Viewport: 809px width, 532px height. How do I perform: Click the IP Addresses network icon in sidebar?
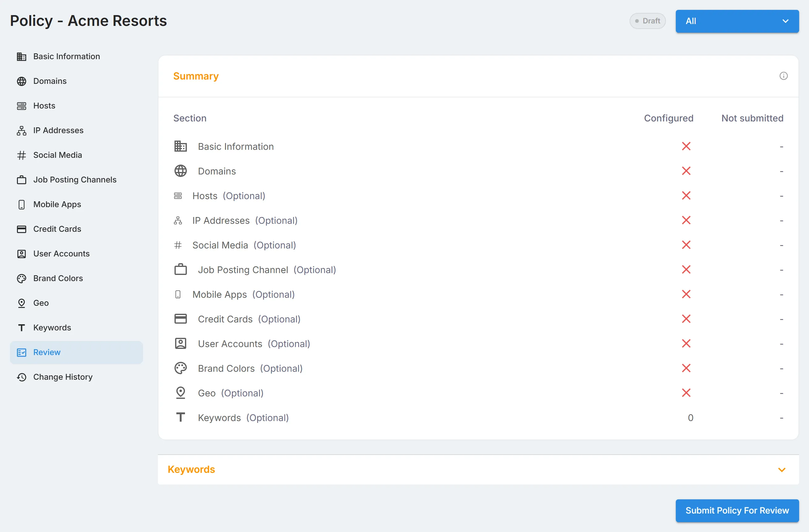tap(21, 130)
